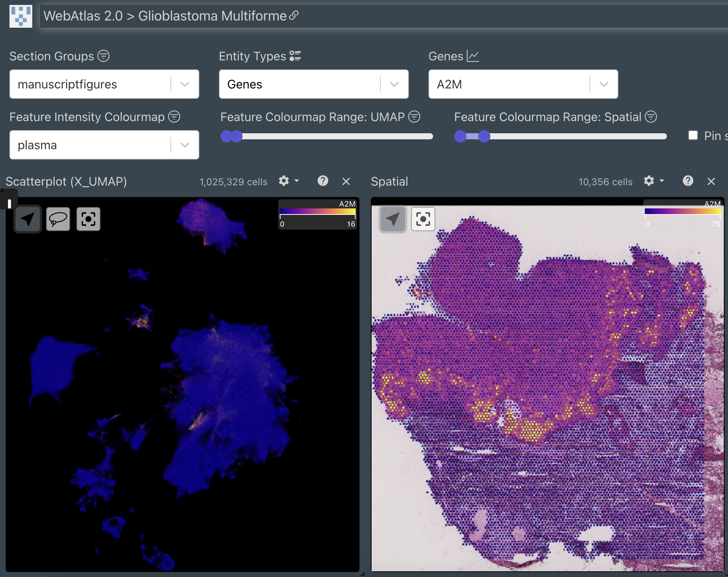Viewport: 728px width, 577px height.
Task: Select the lasso selection tool in scatterplot
Action: pyautogui.click(x=58, y=219)
